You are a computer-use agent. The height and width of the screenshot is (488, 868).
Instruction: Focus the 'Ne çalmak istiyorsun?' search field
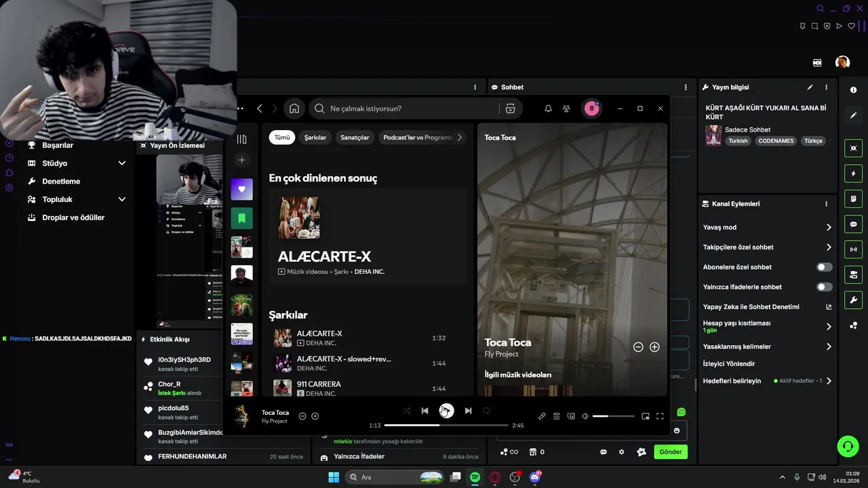click(x=403, y=108)
